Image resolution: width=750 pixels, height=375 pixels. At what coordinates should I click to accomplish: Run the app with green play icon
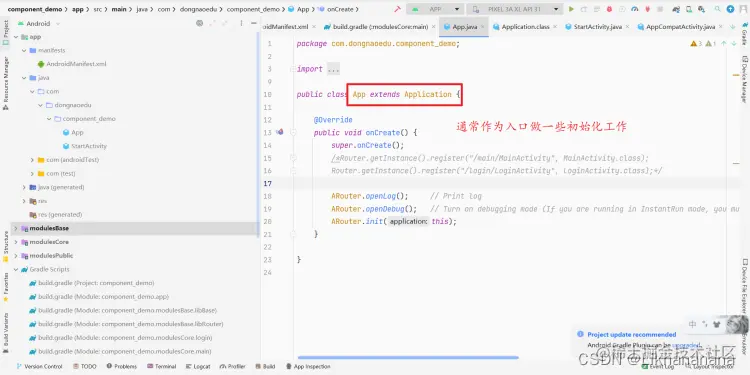[x=571, y=9]
